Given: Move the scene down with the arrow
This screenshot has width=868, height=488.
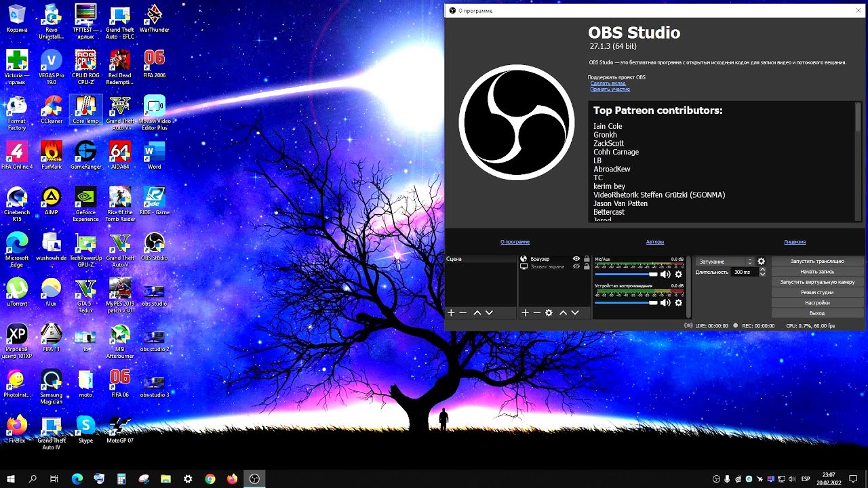Looking at the screenshot, I should point(489,312).
